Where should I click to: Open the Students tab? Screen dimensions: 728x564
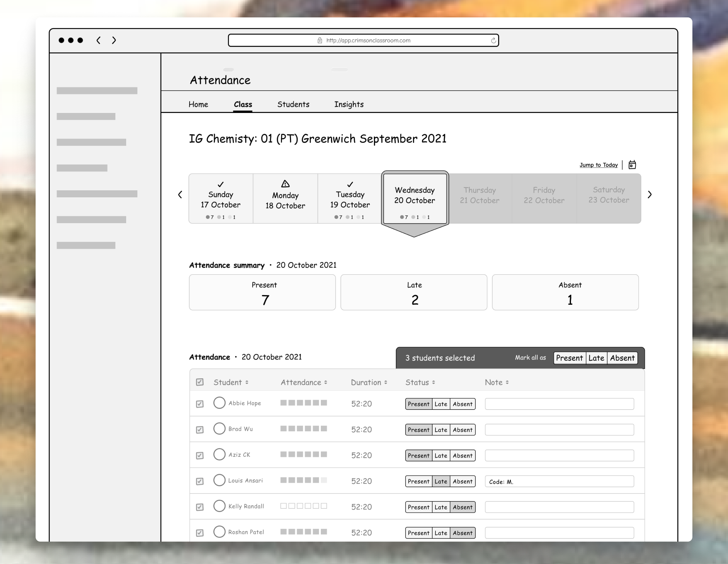[x=293, y=104]
